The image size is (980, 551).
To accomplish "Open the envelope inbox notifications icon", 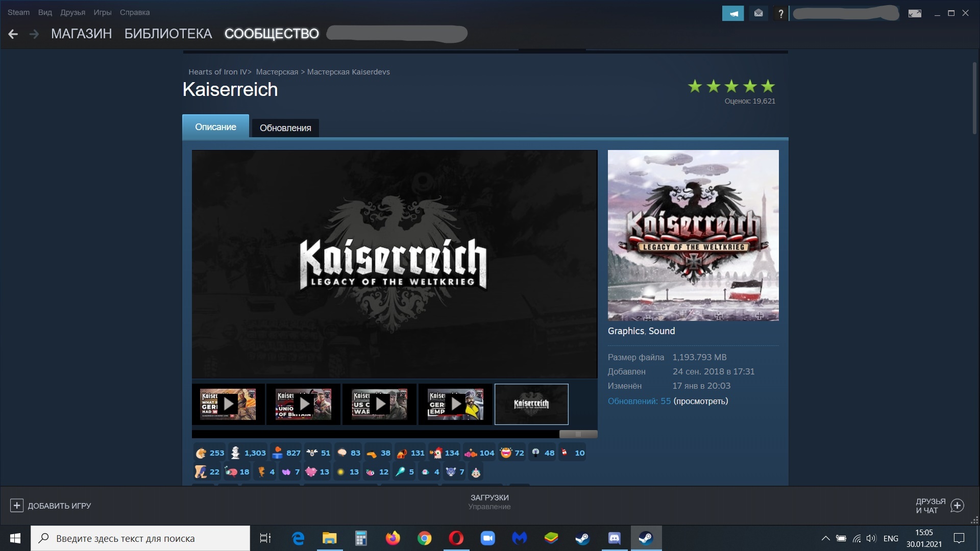I will coord(758,13).
